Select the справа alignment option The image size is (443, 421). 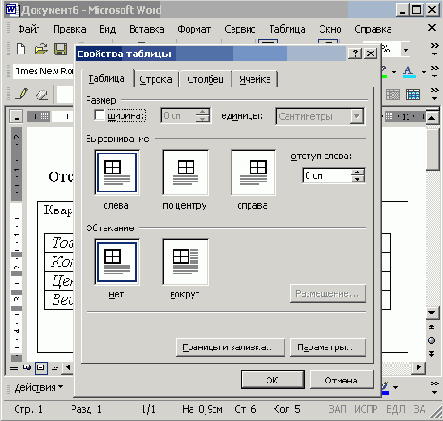(x=253, y=172)
